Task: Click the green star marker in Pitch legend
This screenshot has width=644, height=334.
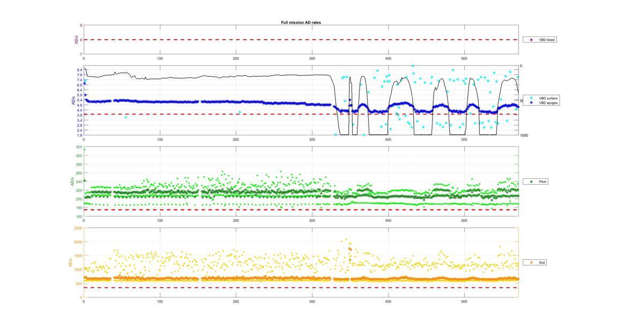Action: click(531, 181)
